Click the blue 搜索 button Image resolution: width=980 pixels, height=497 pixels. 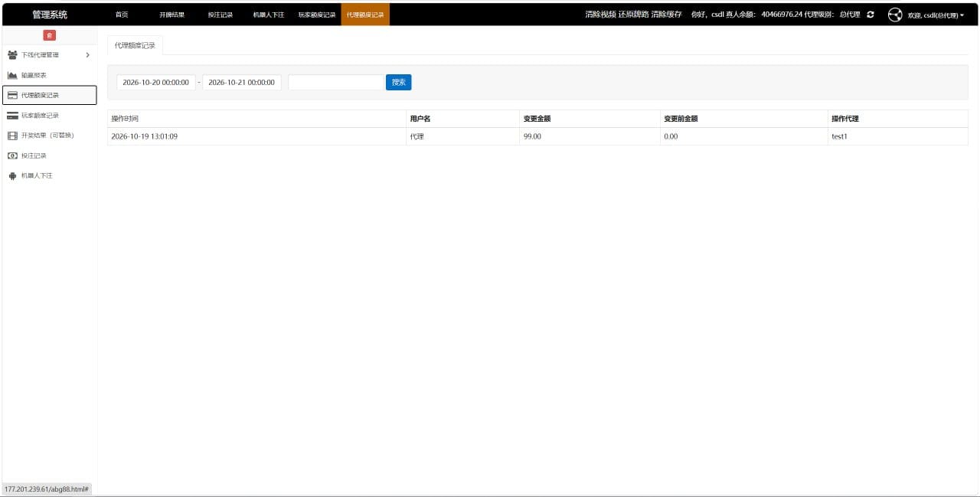click(399, 82)
